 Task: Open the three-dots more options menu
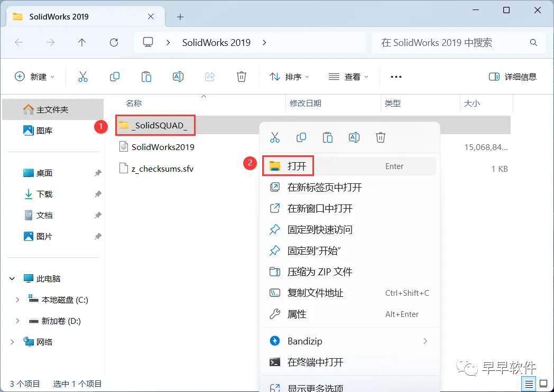[396, 77]
